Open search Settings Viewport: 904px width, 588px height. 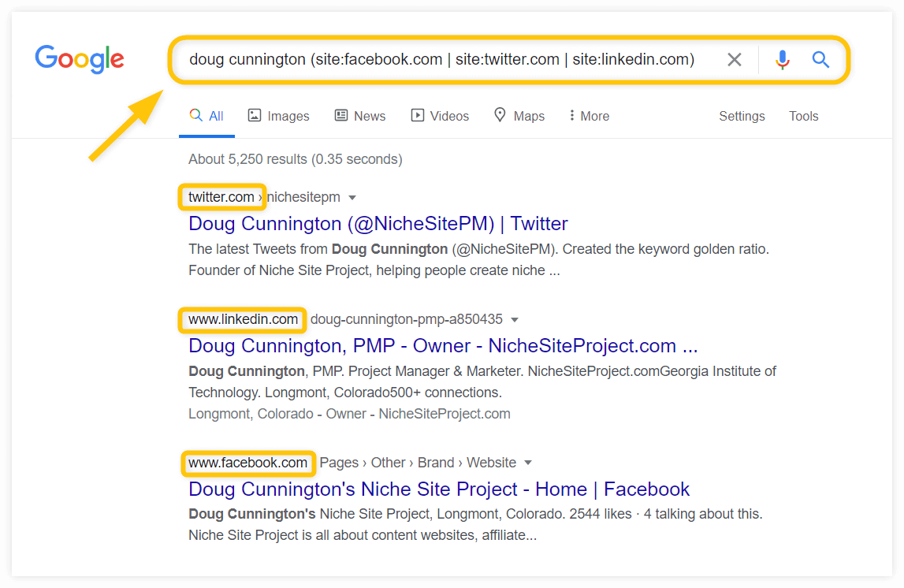pyautogui.click(x=742, y=116)
